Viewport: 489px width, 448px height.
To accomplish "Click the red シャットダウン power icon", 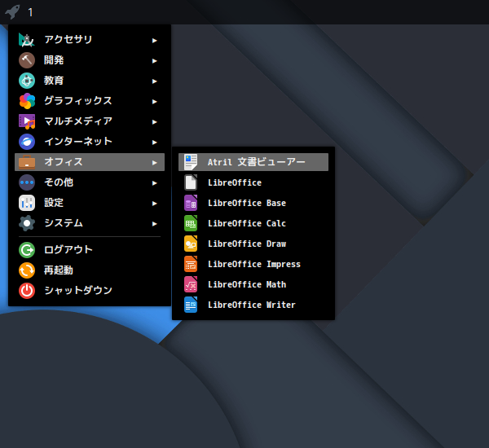I will point(27,291).
